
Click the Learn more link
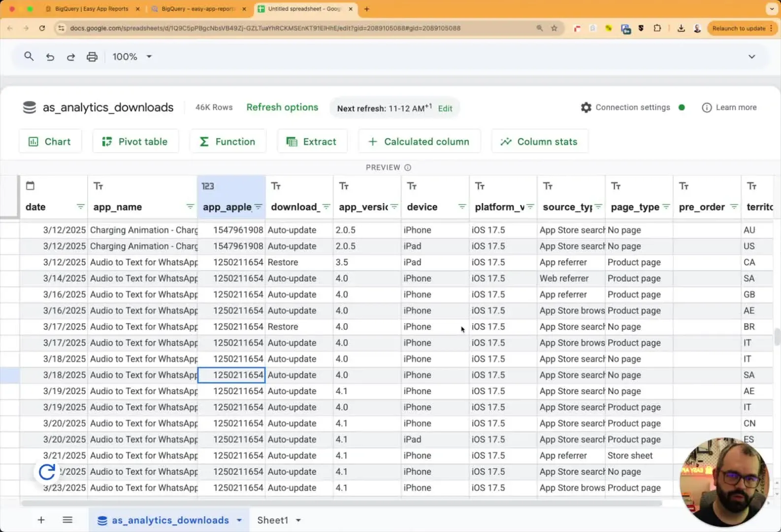[x=729, y=107]
